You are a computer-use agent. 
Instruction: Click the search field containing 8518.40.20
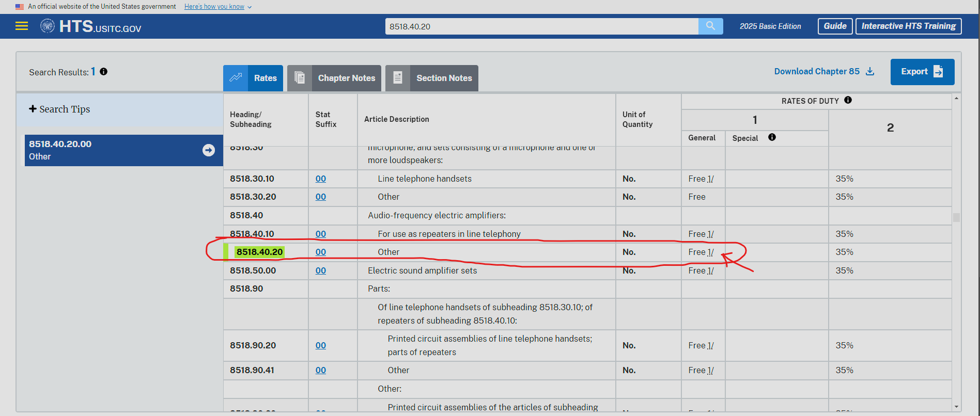pos(541,26)
